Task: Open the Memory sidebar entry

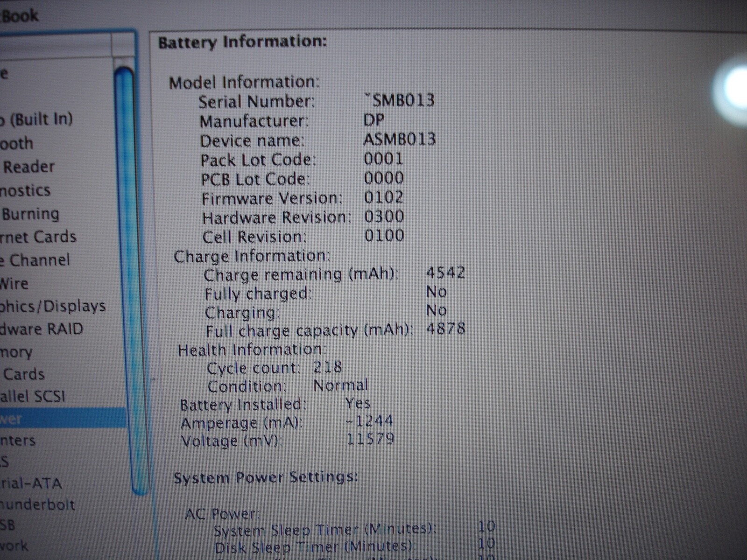Action: tap(16, 352)
